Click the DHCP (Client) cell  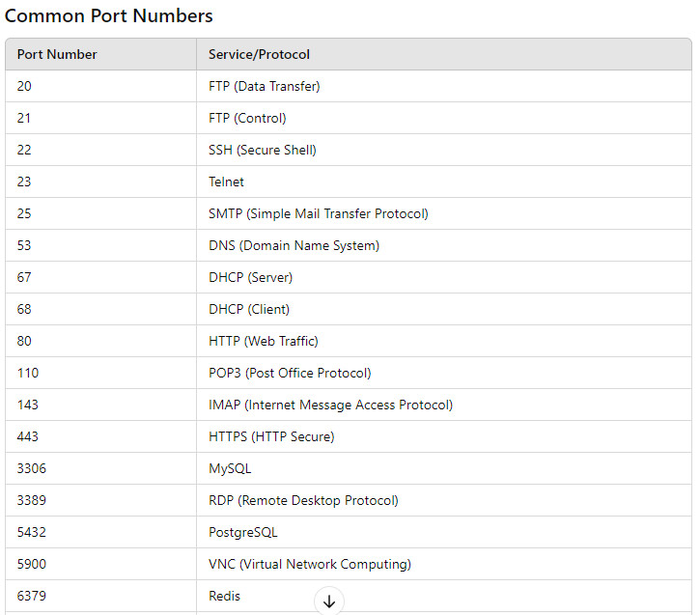click(444, 309)
